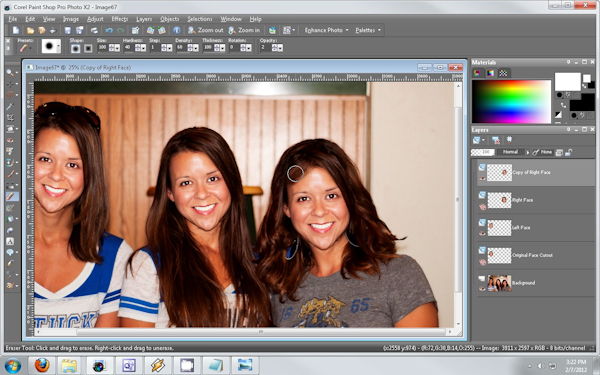Image resolution: width=600 pixels, height=375 pixels.
Task: Pick a color from the rainbow color field
Action: coord(511,101)
